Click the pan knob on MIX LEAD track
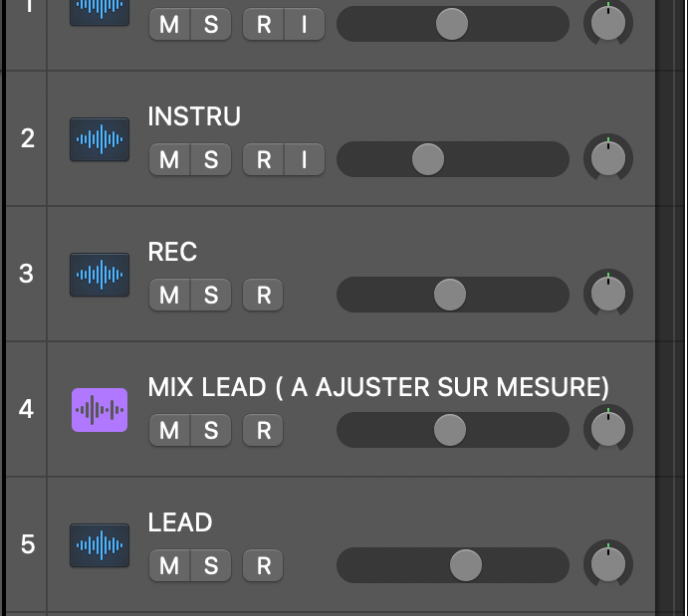Image resolution: width=688 pixels, height=616 pixels. [607, 429]
